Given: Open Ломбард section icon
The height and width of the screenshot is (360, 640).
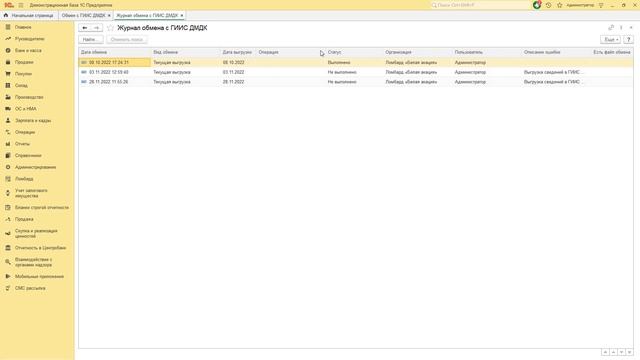Looking at the screenshot, I should click(x=8, y=179).
